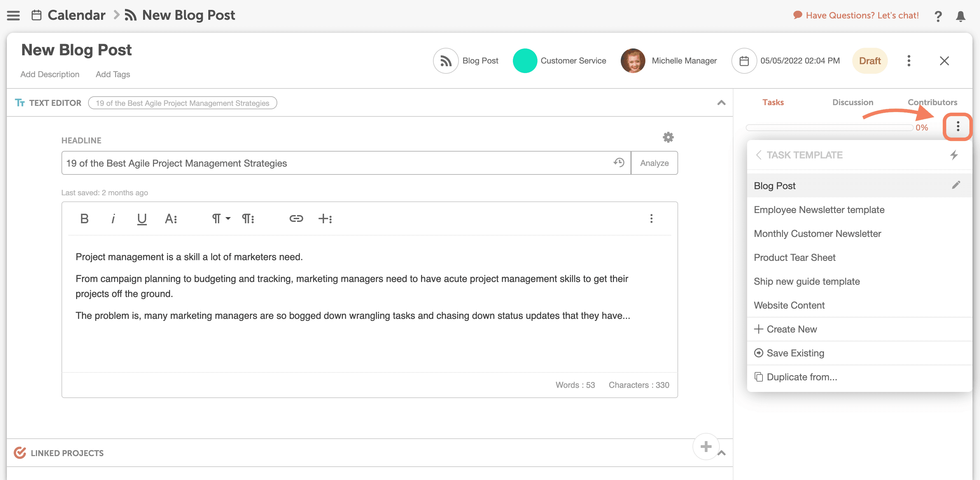This screenshot has width=980, height=480.
Task: Toggle underline text formatting
Action: tap(141, 218)
